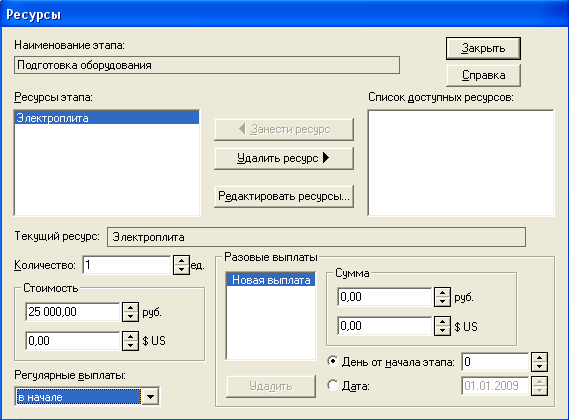Decrease День от начала этапа value
The image size is (569, 420).
coord(539,367)
